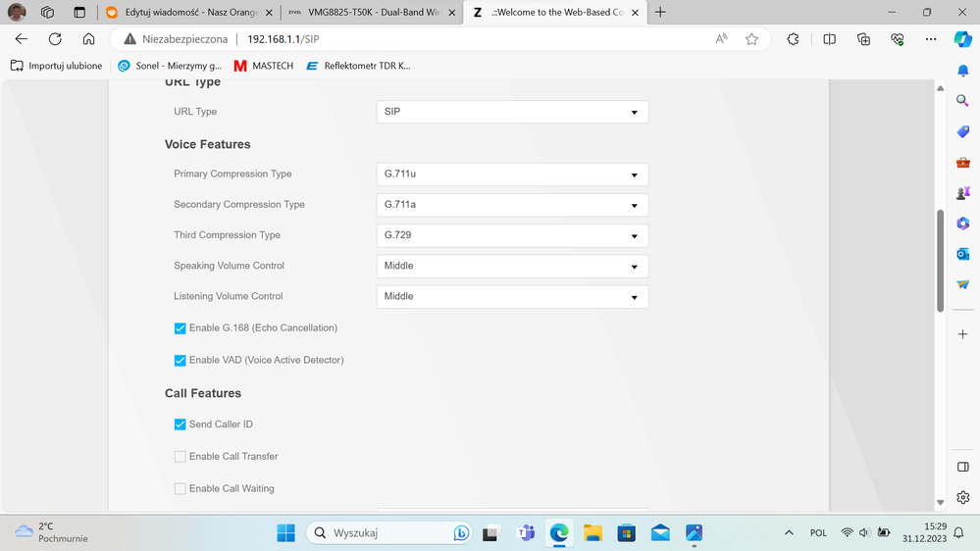This screenshot has width=980, height=551.
Task: Switch to Edytuj wiadomość browser tab
Action: 186,13
